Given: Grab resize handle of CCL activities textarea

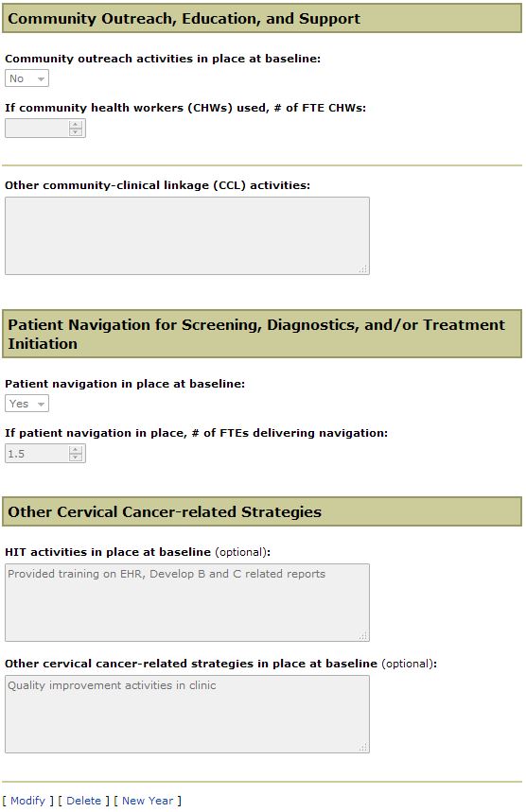Looking at the screenshot, I should (x=363, y=268).
